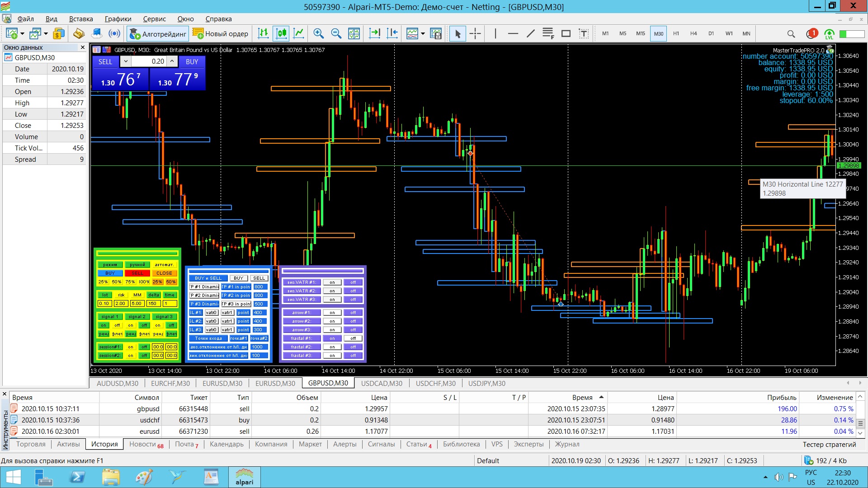Screen dimensions: 868x488
Task: Click the Zoom In magnifier icon
Action: click(318, 33)
